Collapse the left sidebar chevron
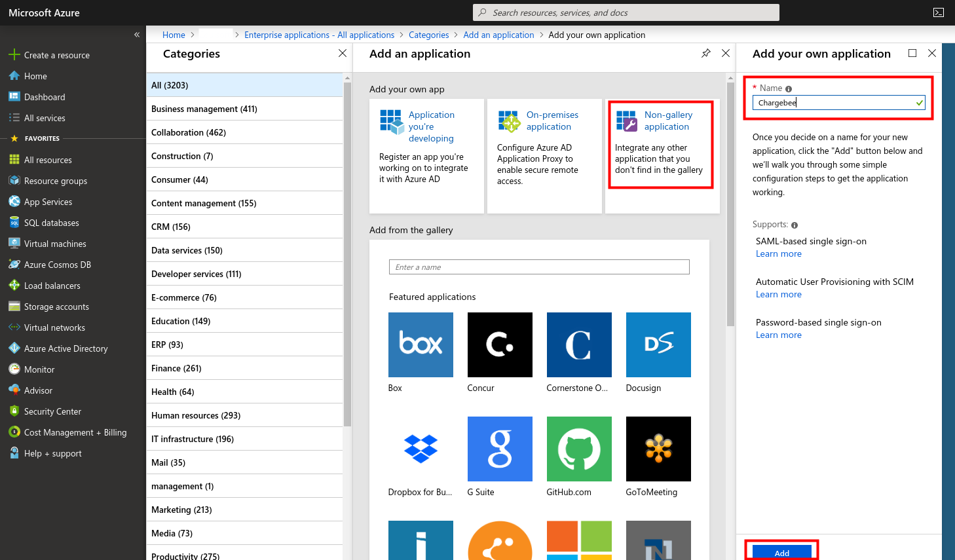The image size is (955, 560). click(x=136, y=35)
